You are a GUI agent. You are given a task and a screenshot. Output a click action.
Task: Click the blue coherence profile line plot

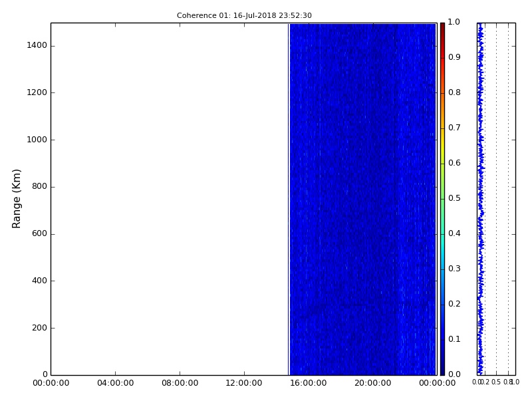click(x=481, y=199)
